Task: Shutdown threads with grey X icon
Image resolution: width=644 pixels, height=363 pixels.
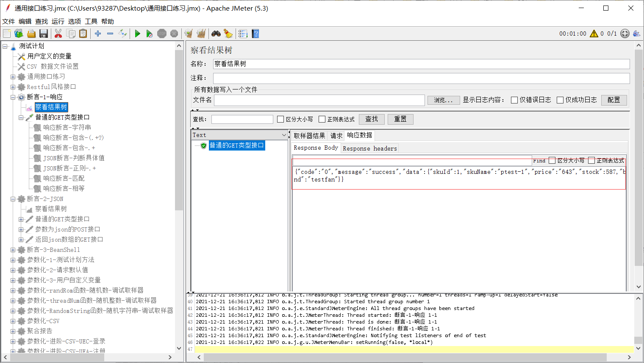Action: click(174, 34)
